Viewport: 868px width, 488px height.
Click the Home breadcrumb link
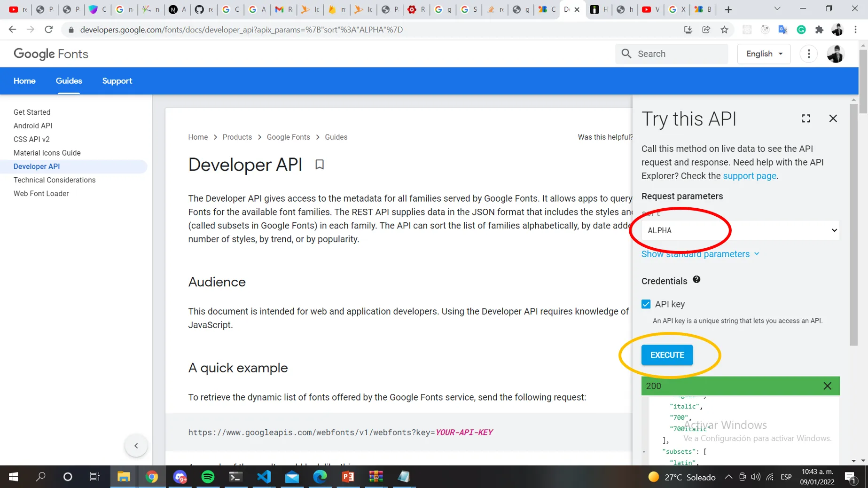coord(198,137)
